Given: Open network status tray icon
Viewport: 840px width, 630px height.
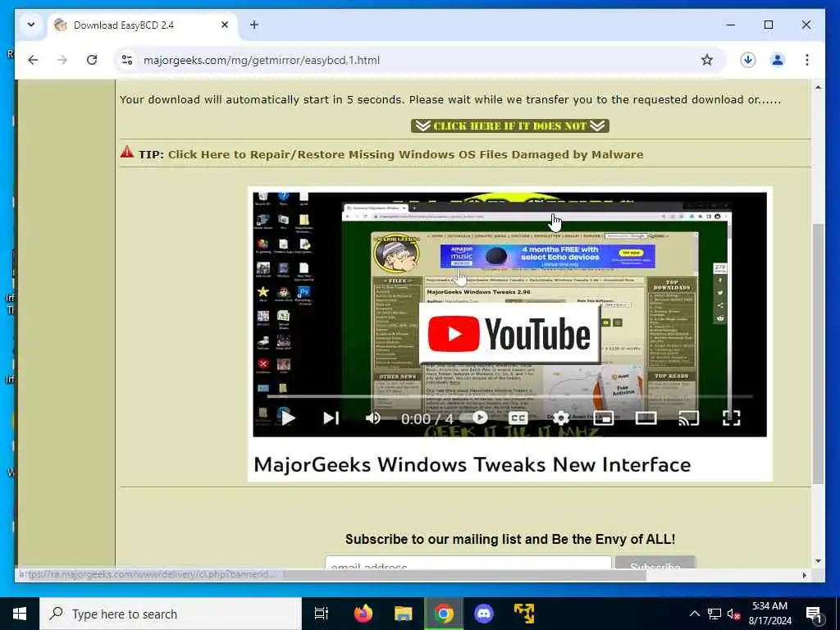Looking at the screenshot, I should pos(714,614).
